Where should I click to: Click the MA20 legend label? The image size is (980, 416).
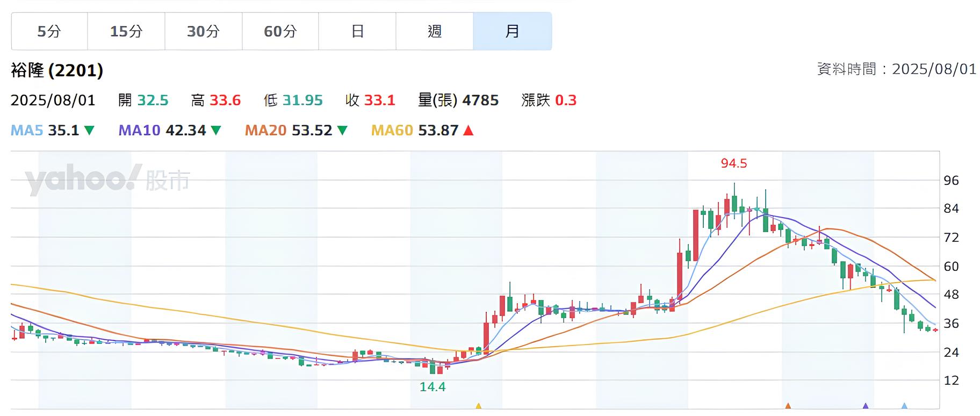(x=265, y=131)
